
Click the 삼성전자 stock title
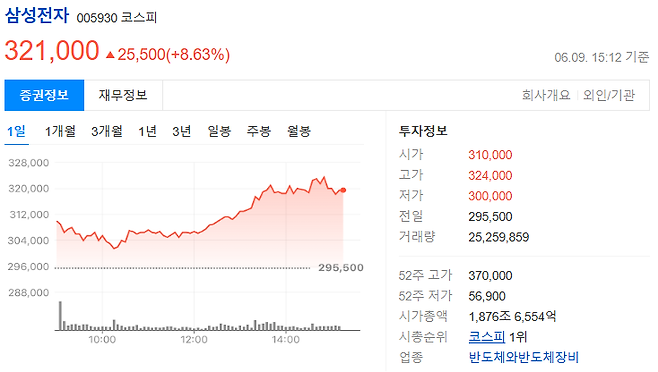tap(37, 16)
